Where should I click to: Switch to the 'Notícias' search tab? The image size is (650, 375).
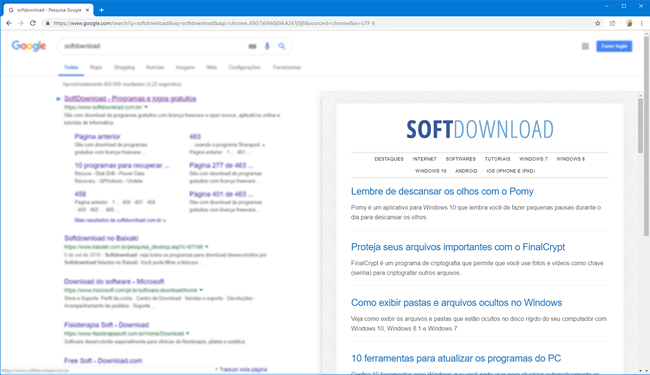tap(155, 67)
